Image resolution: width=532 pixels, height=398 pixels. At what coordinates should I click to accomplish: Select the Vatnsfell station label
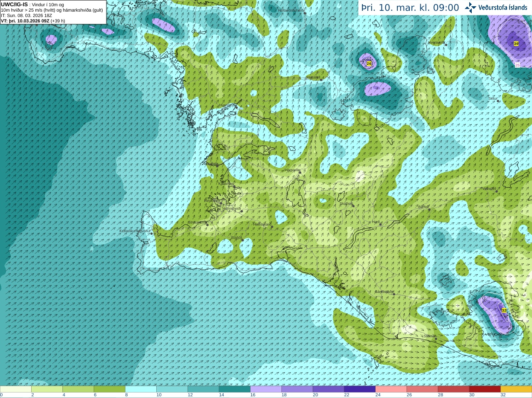[489, 189]
